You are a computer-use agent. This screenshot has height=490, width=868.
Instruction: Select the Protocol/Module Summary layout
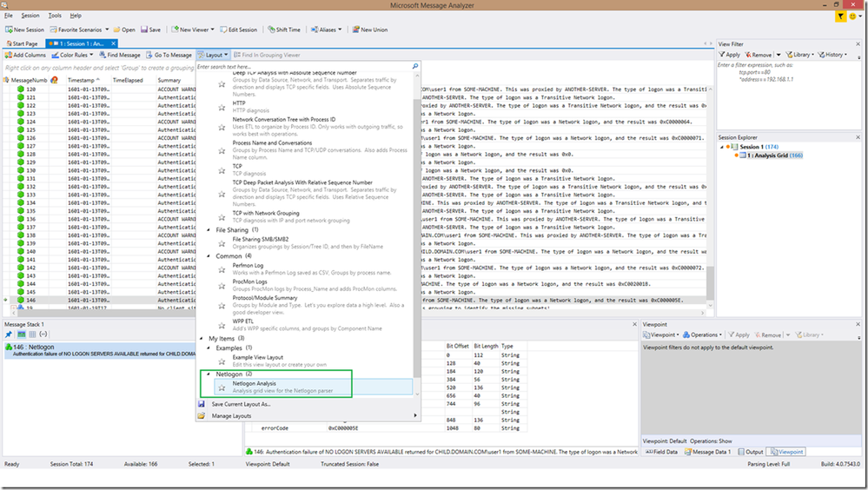(314, 305)
